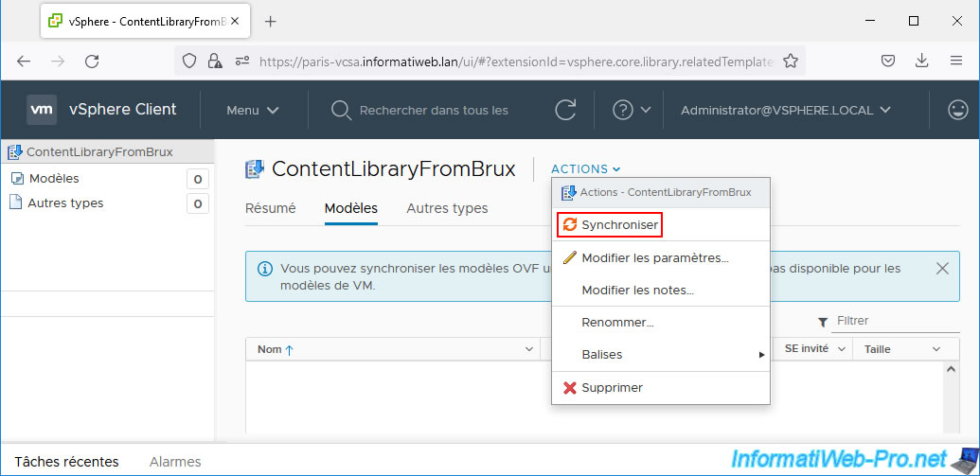Click the smiley feedback icon

tap(957, 110)
